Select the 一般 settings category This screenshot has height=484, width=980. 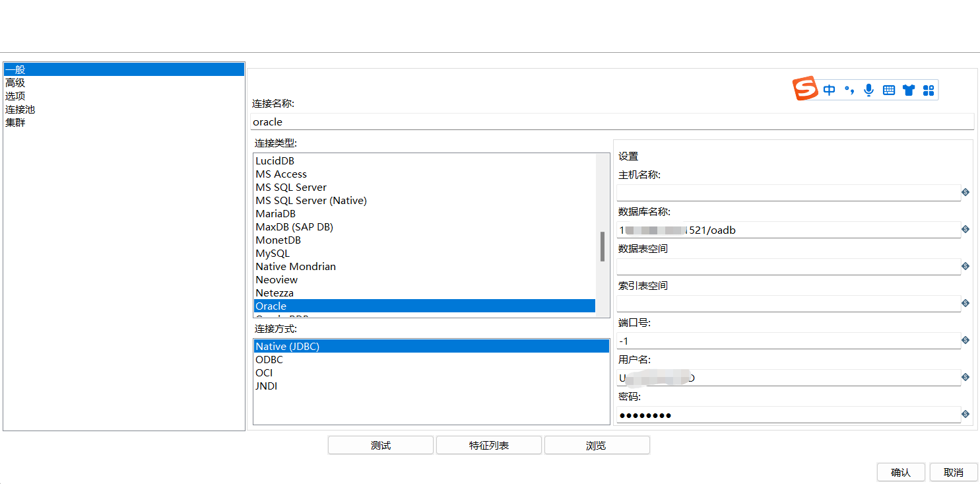(124, 69)
